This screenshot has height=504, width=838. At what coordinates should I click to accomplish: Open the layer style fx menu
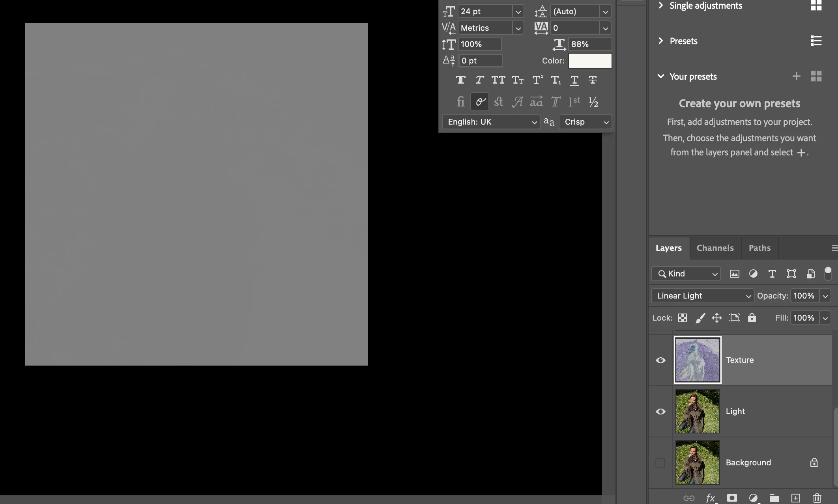(x=711, y=498)
